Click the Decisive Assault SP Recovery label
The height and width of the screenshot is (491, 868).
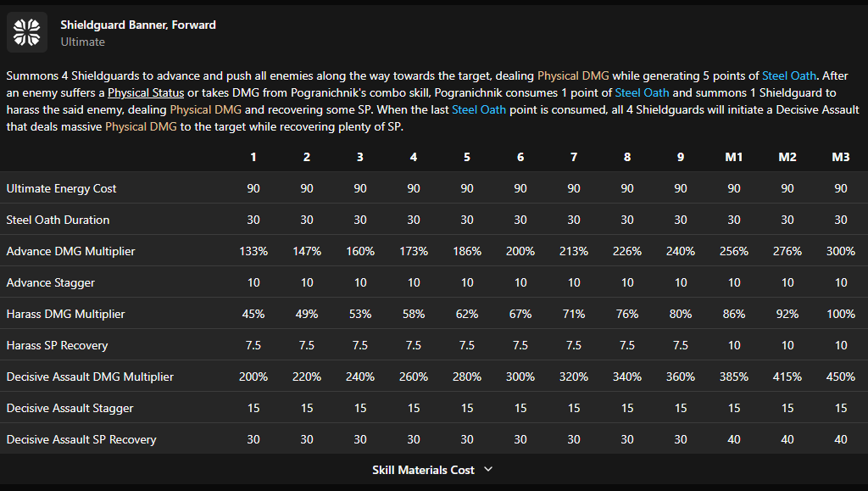coord(81,439)
